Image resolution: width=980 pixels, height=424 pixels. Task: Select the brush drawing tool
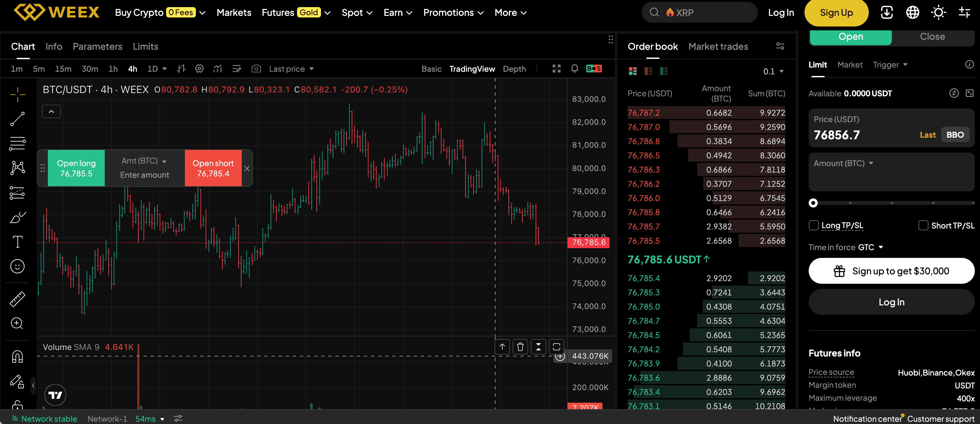tap(17, 217)
